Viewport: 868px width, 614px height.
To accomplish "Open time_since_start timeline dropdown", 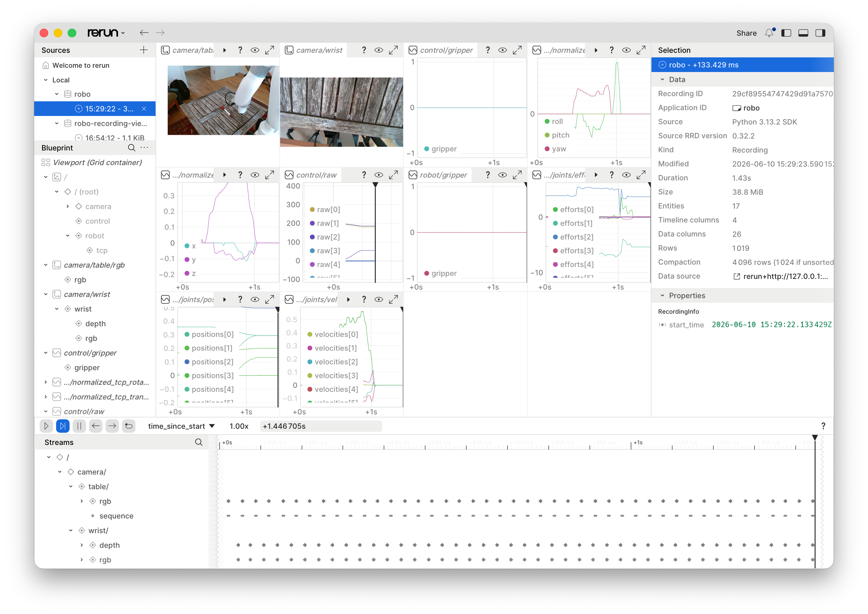I will pos(181,426).
